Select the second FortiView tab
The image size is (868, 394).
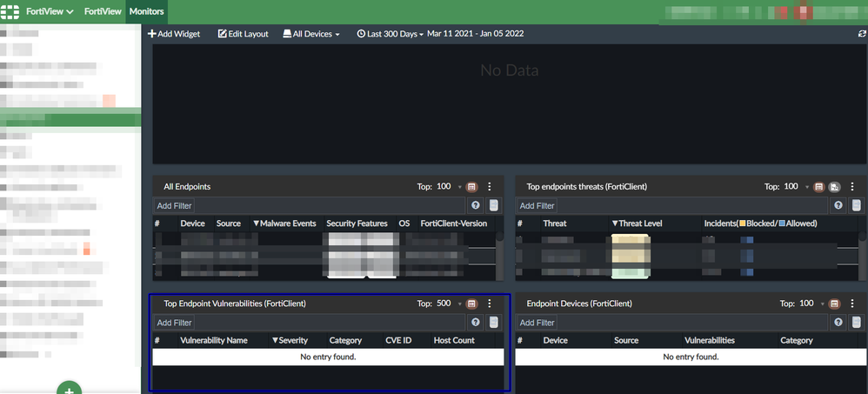102,11
